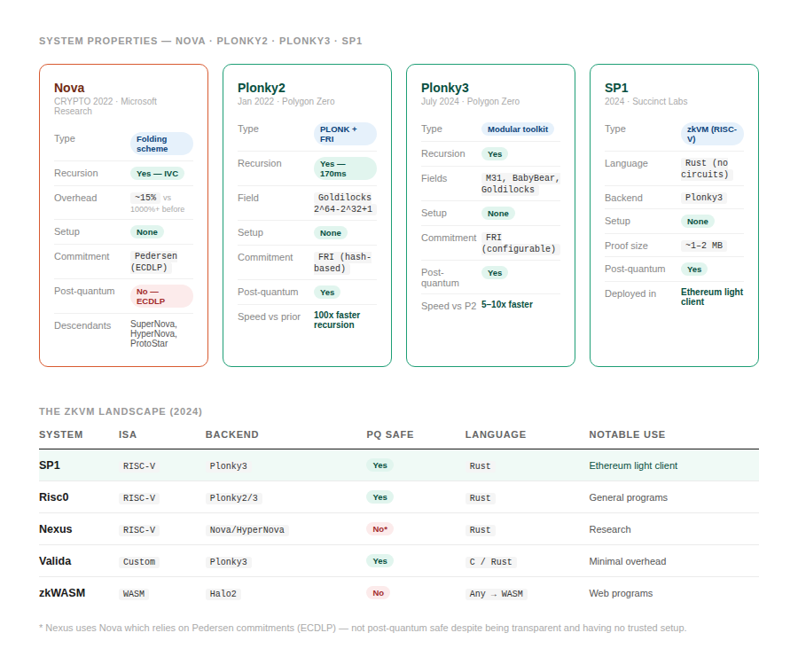Click the Nova card title
798x672 pixels.
click(x=69, y=88)
